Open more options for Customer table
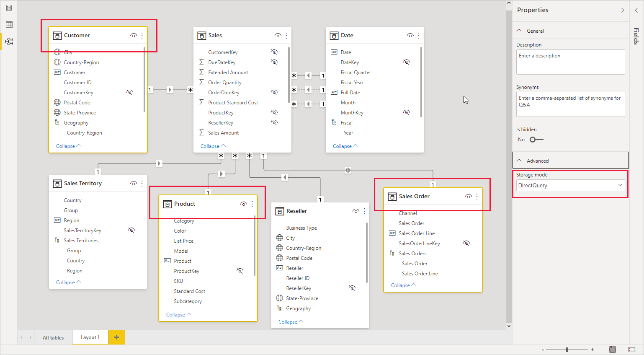This screenshot has height=355, width=644. coord(142,36)
